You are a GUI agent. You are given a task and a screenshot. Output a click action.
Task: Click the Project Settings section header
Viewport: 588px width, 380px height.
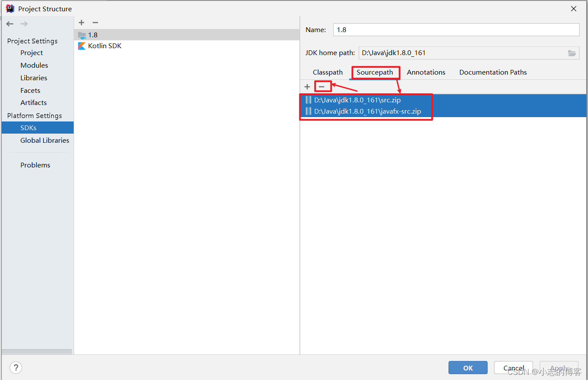point(32,41)
